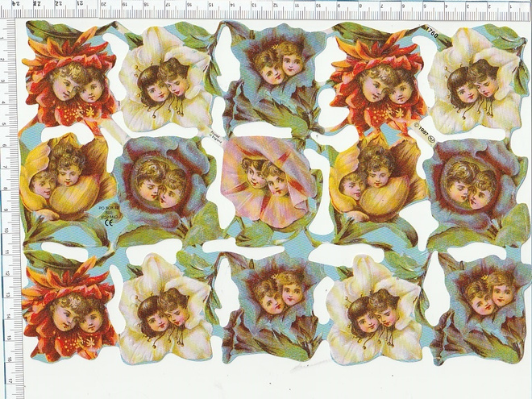Select the pink striped morning glory scrap

point(268,181)
